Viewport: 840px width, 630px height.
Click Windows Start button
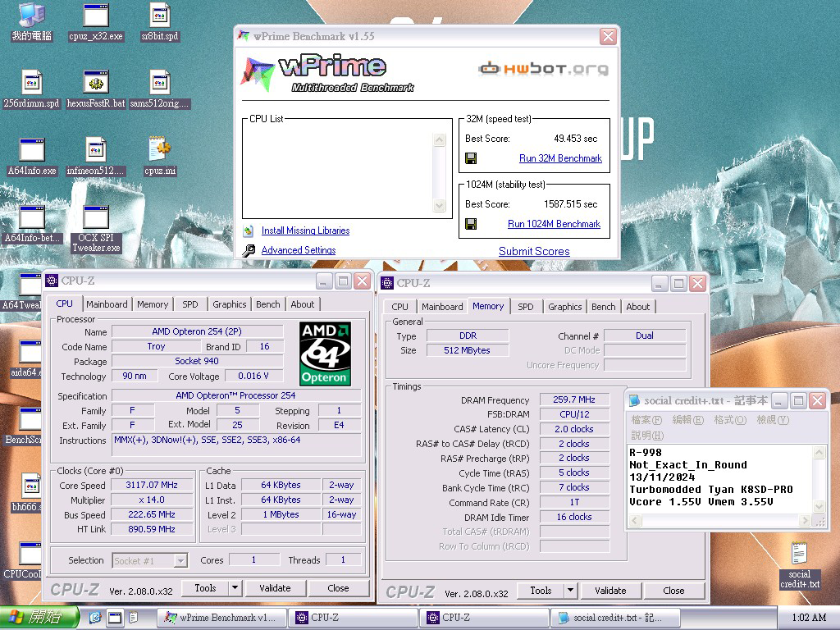39,618
